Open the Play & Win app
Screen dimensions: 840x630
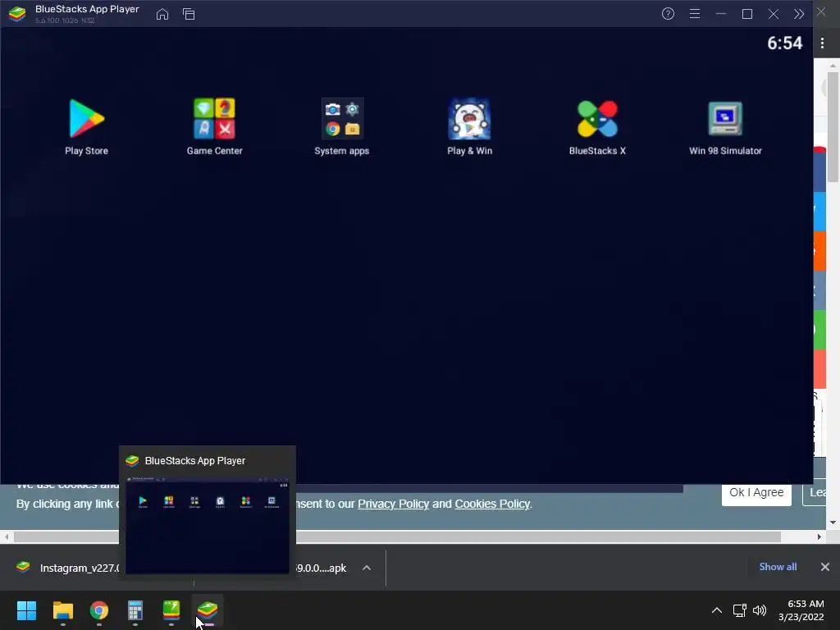469,127
